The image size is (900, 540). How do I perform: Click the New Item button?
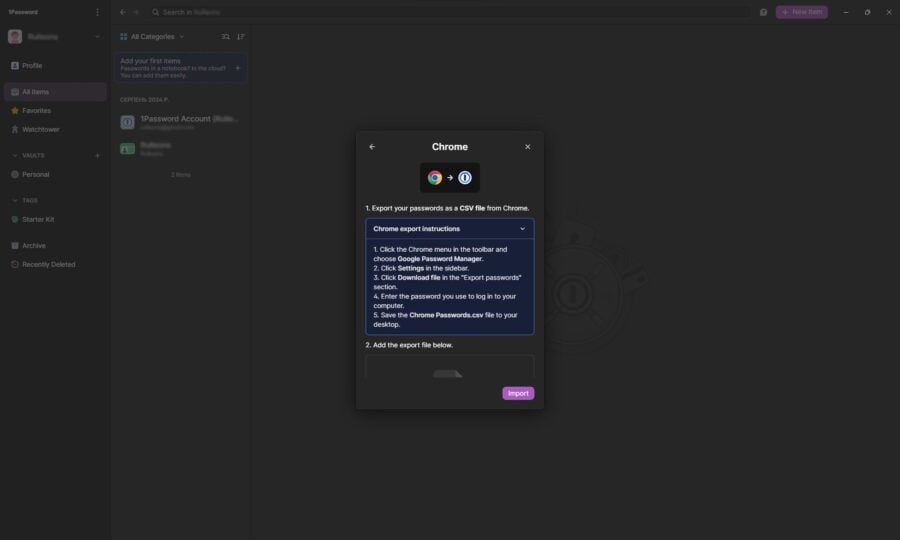801,12
